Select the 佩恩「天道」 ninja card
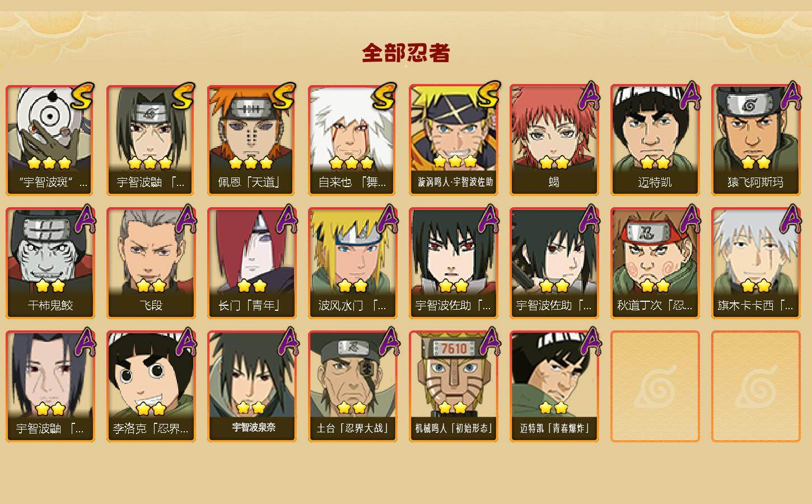 coord(251,140)
